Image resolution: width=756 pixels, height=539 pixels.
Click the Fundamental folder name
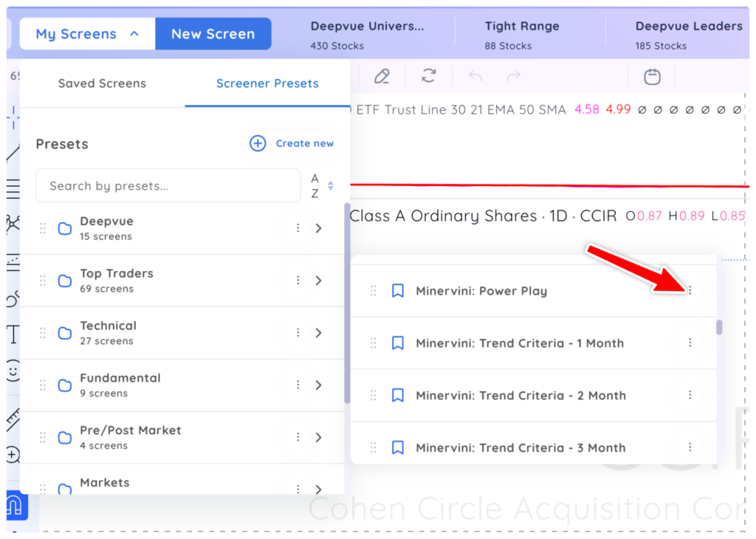(120, 378)
